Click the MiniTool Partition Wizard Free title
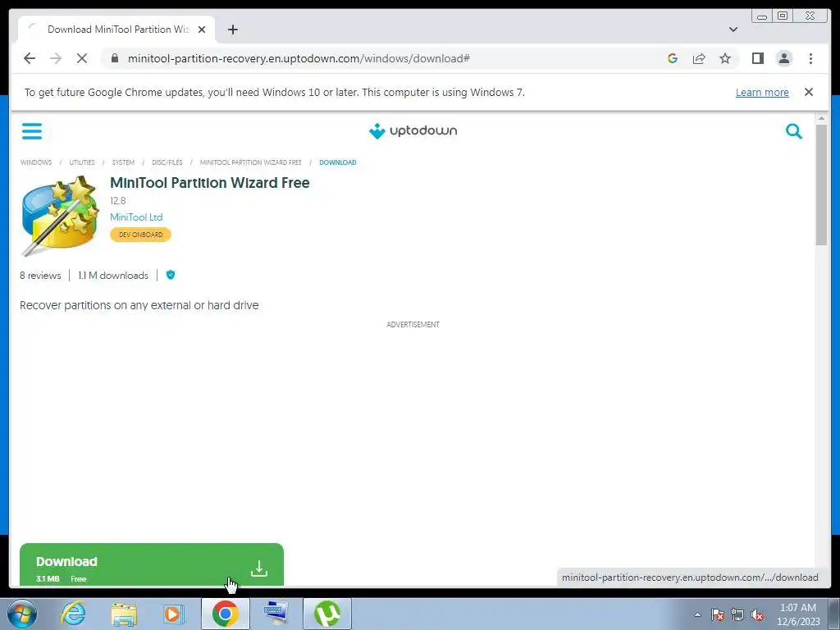 tap(209, 183)
